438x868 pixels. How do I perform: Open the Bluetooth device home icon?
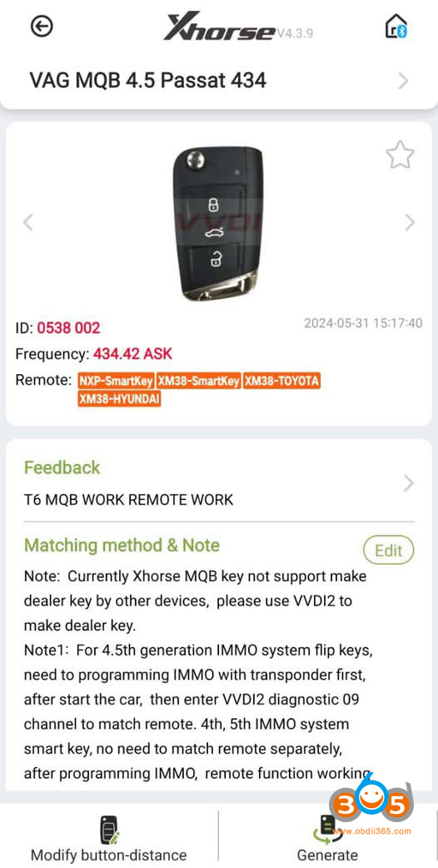pyautogui.click(x=396, y=26)
